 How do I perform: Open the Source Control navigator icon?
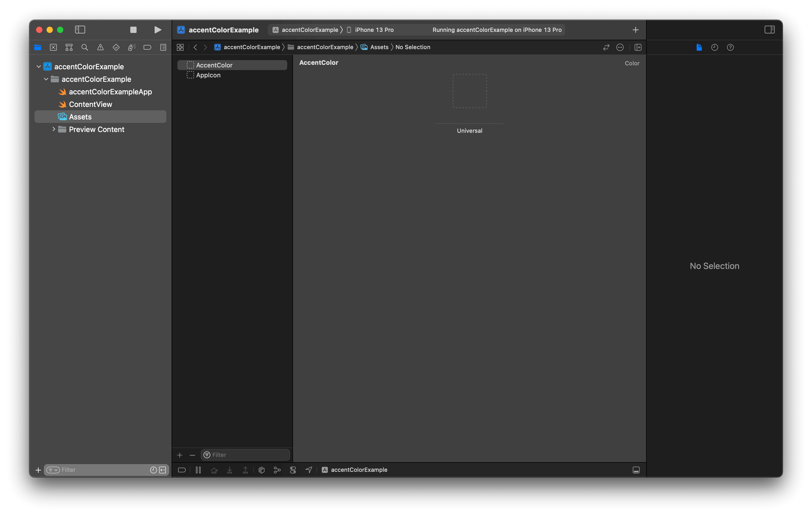[x=53, y=48]
